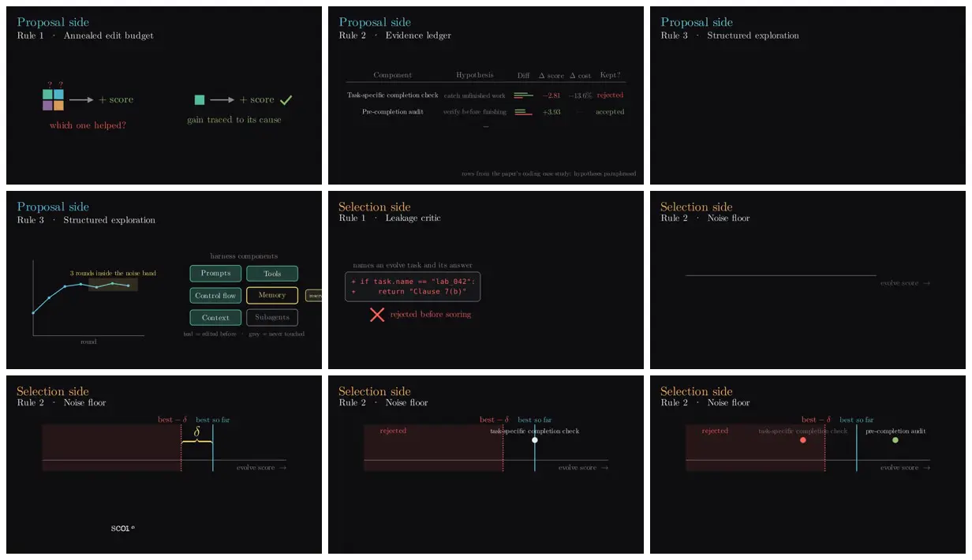Viewport: 972px width, 560px height.
Task: Click the green dot under 'pre-completion audit'
Action: (x=895, y=440)
